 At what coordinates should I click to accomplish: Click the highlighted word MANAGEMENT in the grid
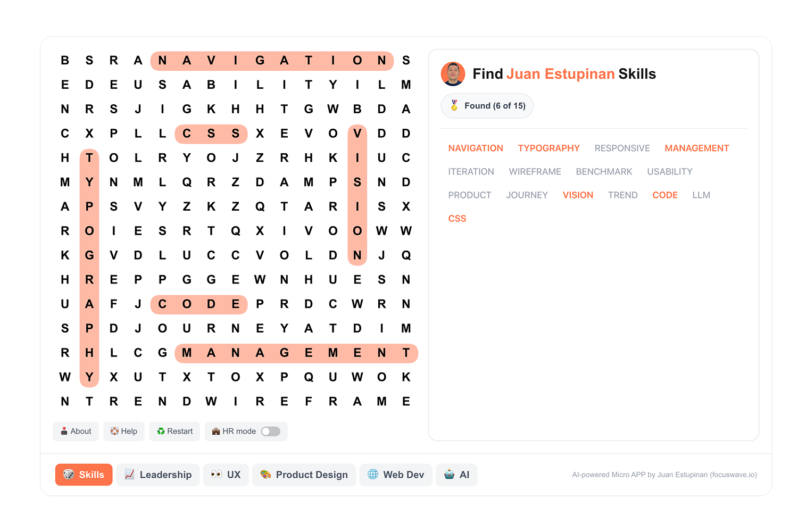click(x=296, y=353)
